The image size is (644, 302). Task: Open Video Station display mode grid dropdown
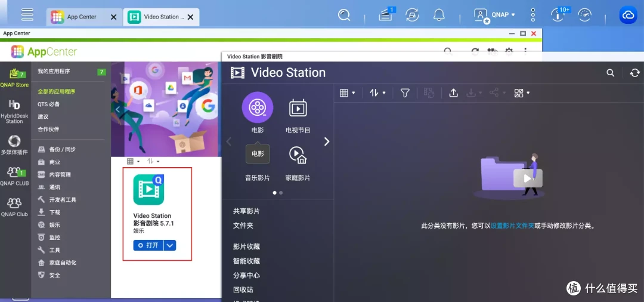point(348,93)
